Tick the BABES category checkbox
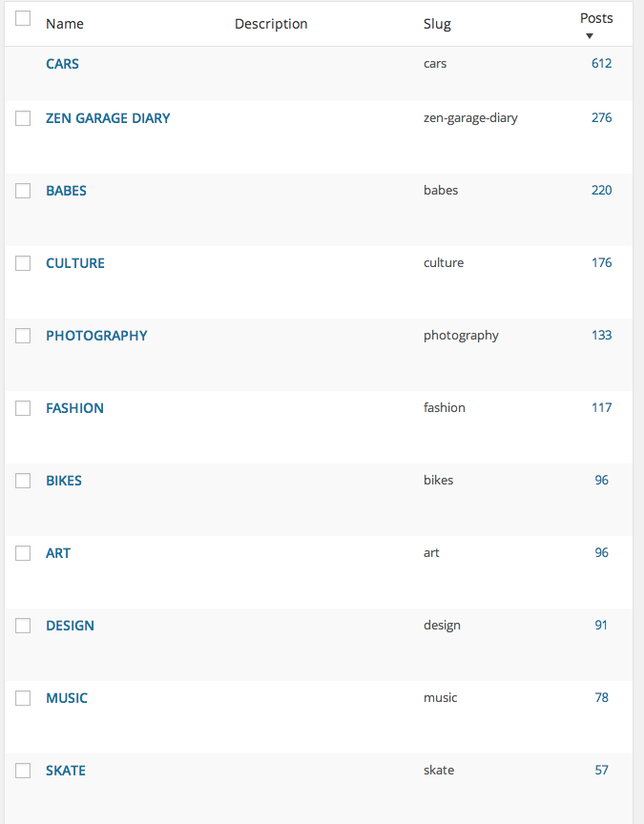The height and width of the screenshot is (824, 644). pyautogui.click(x=23, y=191)
